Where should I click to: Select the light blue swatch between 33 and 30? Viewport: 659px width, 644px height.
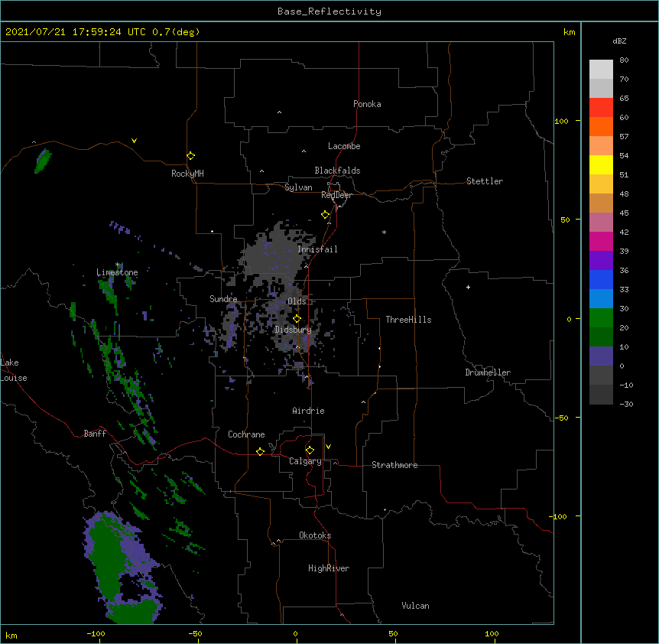(x=601, y=299)
